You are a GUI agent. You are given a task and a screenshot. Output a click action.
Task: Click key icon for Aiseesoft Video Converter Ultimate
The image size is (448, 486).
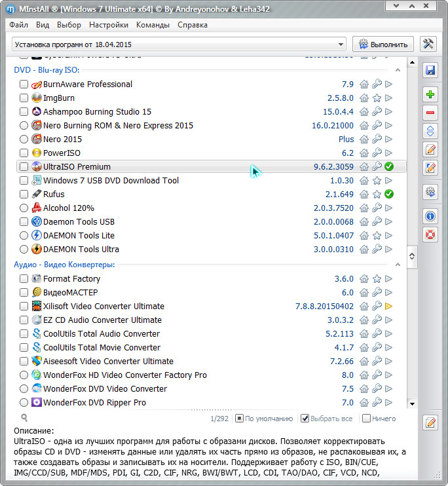pyautogui.click(x=377, y=361)
